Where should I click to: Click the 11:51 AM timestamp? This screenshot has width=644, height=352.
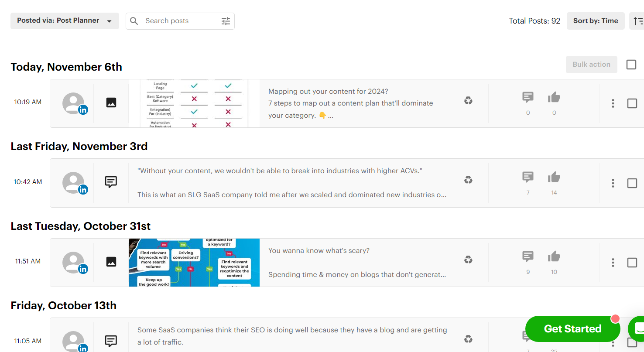pos(28,261)
